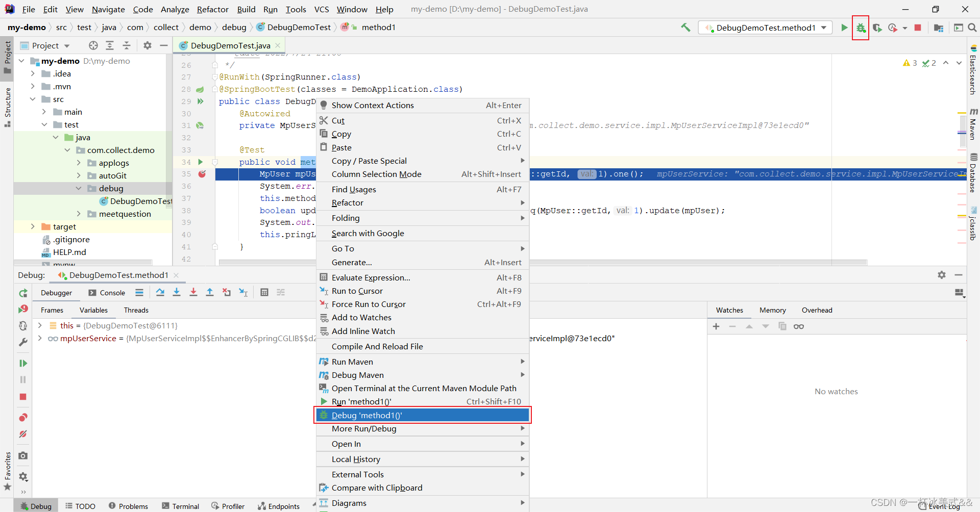Click Rerun debug icon in Debug panel
The height and width of the screenshot is (512, 980).
[x=23, y=293]
